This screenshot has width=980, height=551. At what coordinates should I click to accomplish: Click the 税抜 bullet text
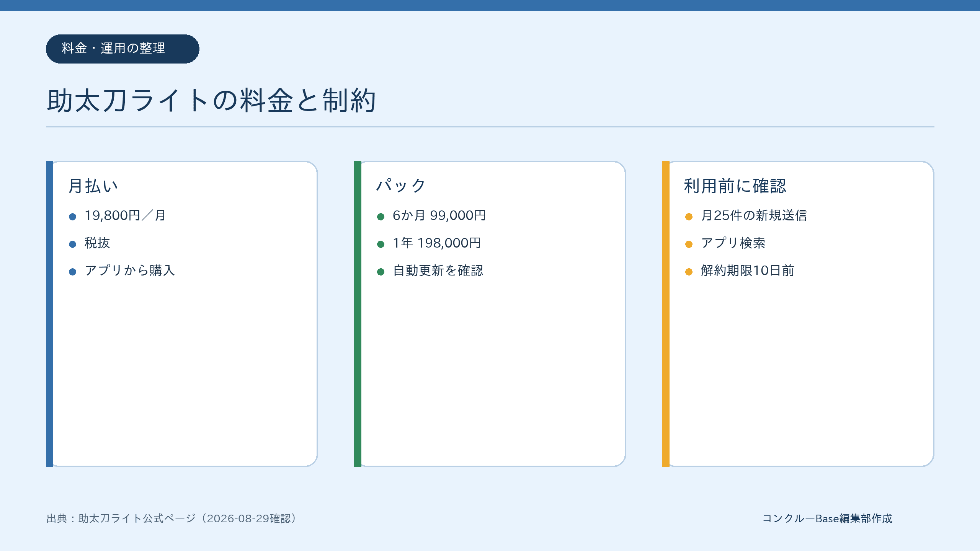click(97, 243)
